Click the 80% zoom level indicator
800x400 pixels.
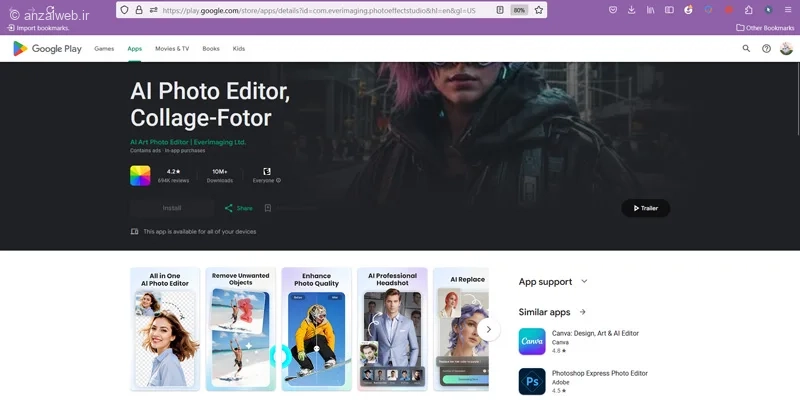coord(519,10)
